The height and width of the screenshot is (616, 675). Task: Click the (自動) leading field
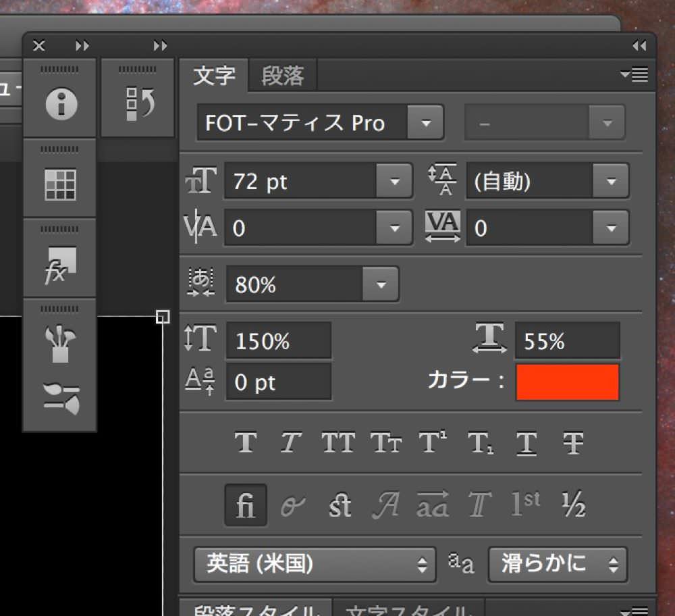(529, 181)
